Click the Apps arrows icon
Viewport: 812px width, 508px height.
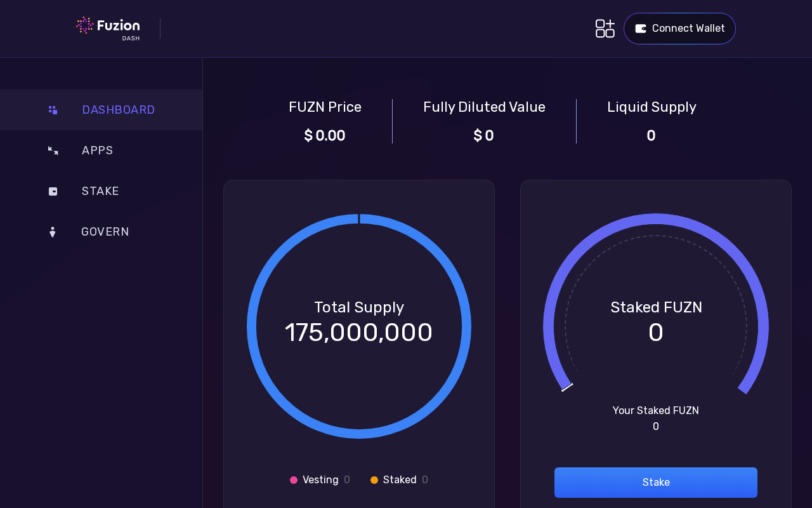point(53,150)
